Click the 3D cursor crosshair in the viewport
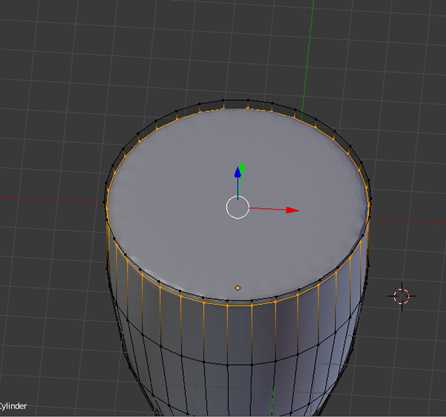Image resolution: width=446 pixels, height=417 pixels. click(x=401, y=296)
